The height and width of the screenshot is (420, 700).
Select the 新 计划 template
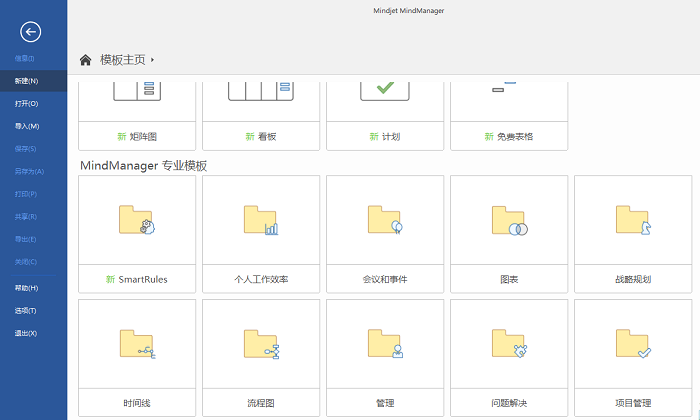(x=385, y=116)
